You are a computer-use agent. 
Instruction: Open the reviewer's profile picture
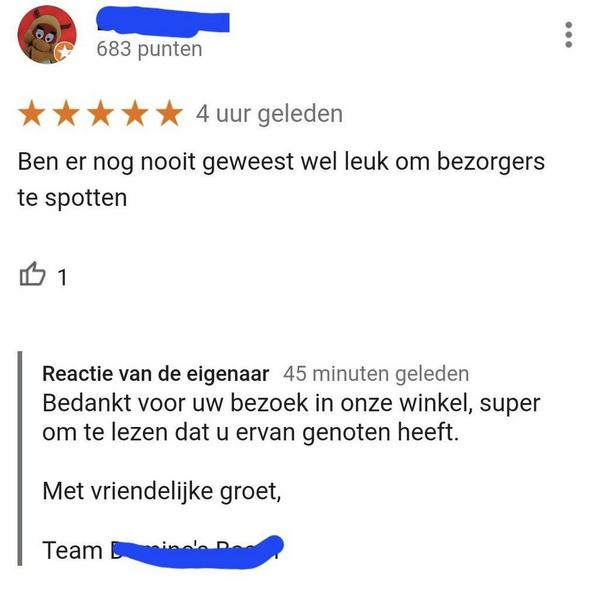click(x=47, y=35)
